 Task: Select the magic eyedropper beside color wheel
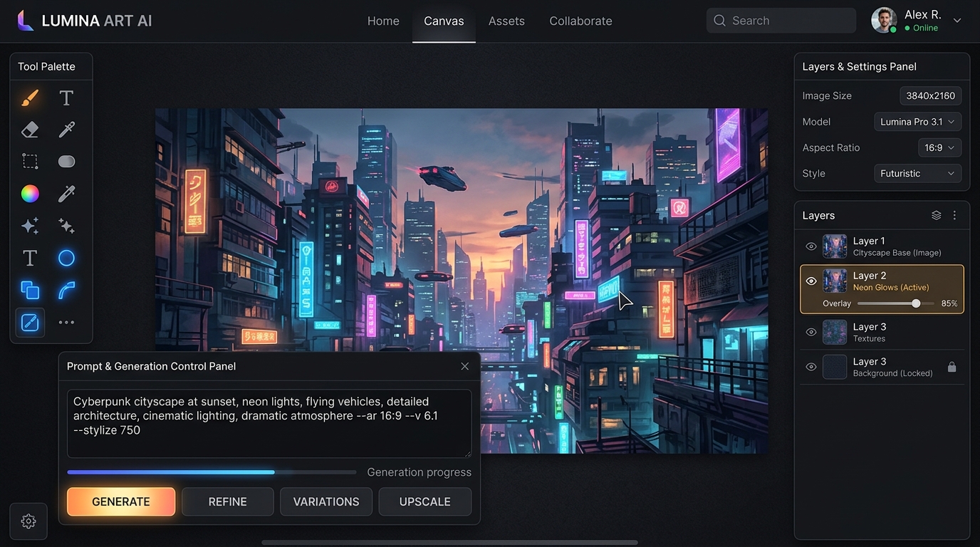pyautogui.click(x=66, y=194)
